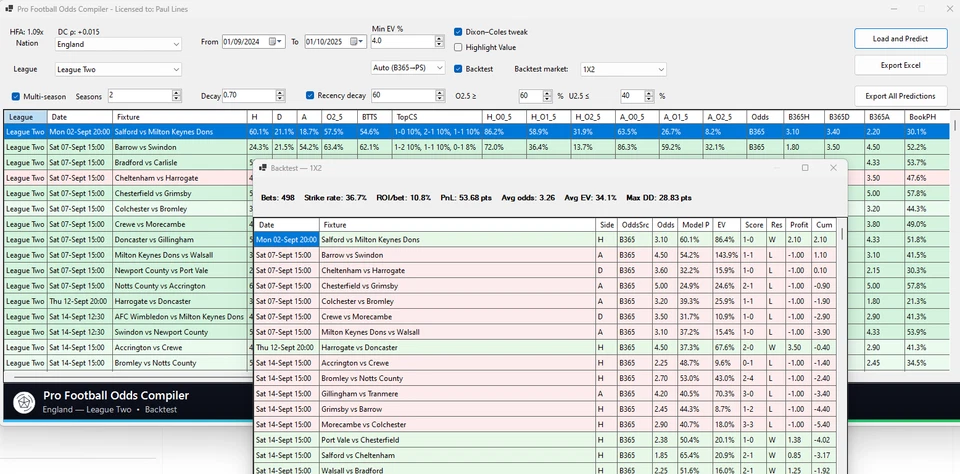Expand the To date dropdown arrow
Screen dimensions: 960x474
[362, 42]
